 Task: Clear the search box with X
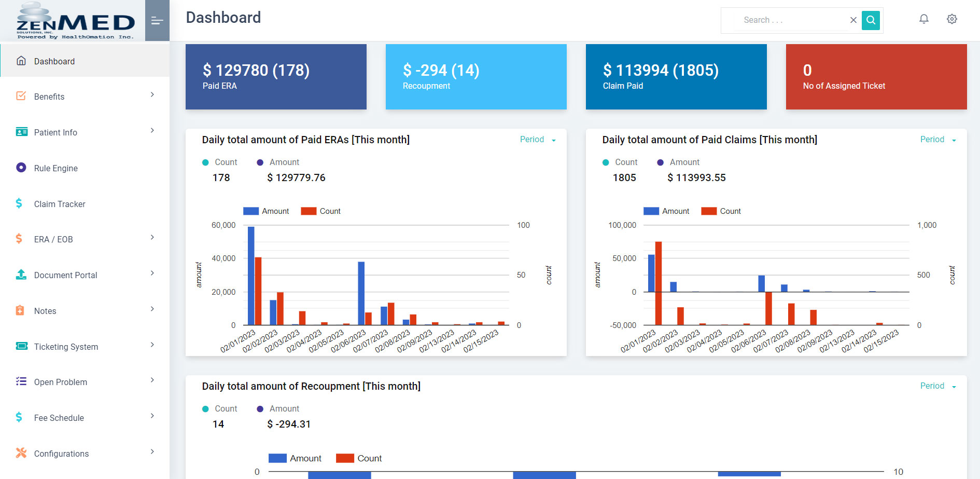(853, 20)
